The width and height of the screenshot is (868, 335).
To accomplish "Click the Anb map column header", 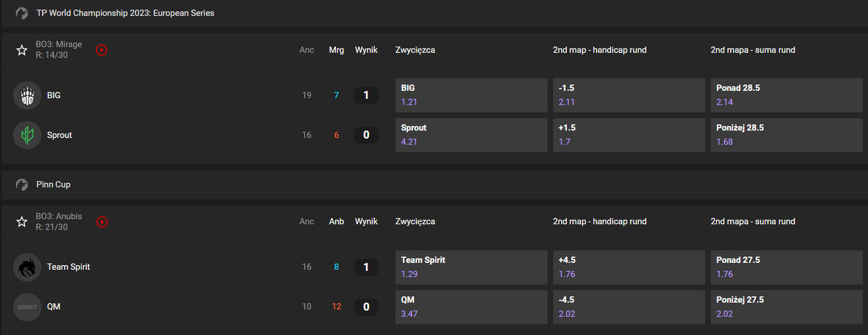I will click(336, 221).
